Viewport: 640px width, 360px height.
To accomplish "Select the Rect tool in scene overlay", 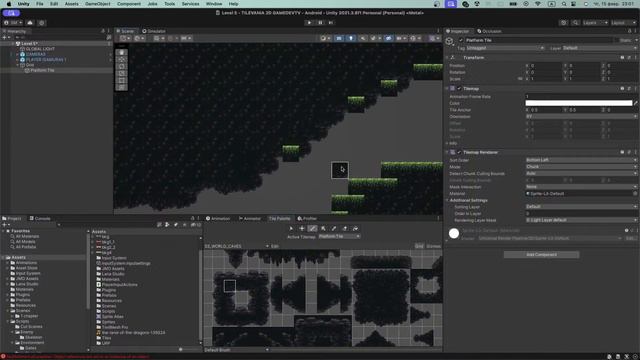I will (122, 80).
